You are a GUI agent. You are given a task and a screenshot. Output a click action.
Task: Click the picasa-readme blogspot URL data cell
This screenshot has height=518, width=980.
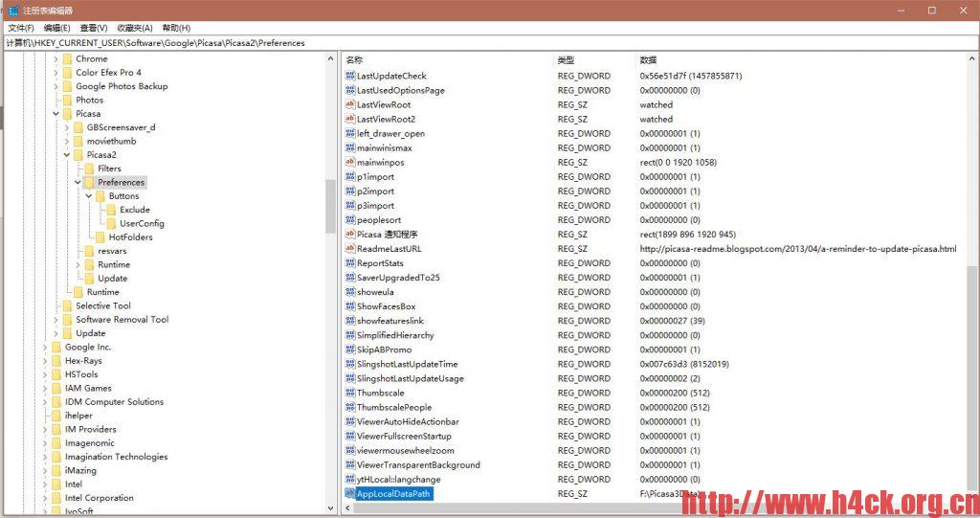797,248
